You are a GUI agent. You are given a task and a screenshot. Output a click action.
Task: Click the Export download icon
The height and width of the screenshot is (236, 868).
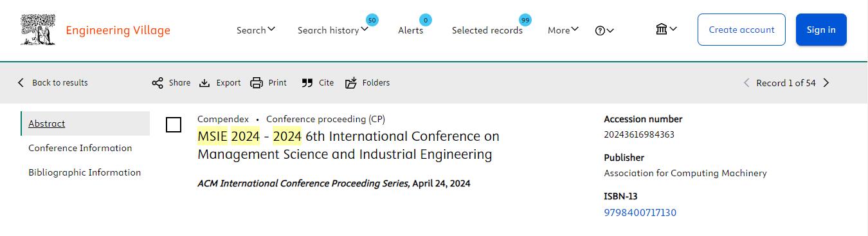click(x=204, y=83)
